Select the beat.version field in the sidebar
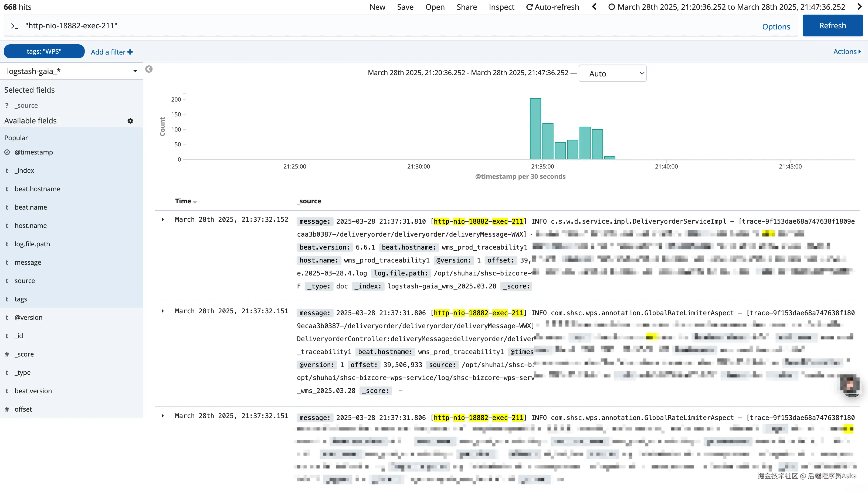Screen dimensions: 868x491 [33, 391]
